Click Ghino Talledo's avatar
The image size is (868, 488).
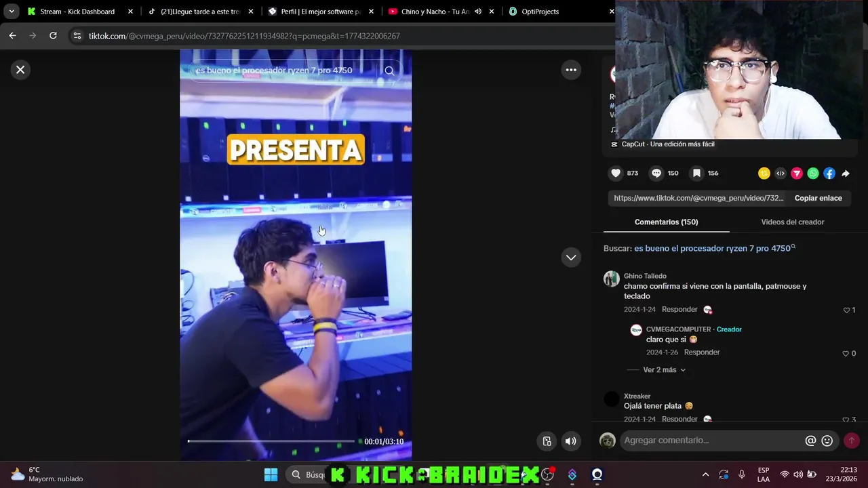pos(612,279)
